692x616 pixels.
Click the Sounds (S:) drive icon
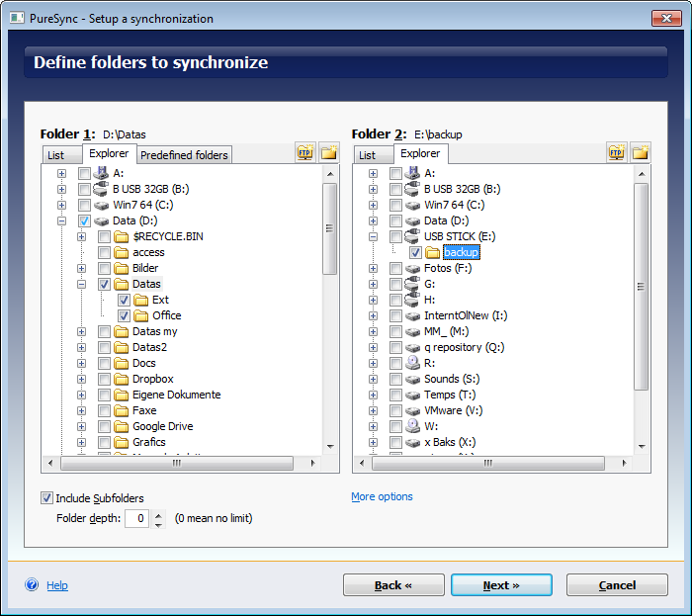click(412, 379)
